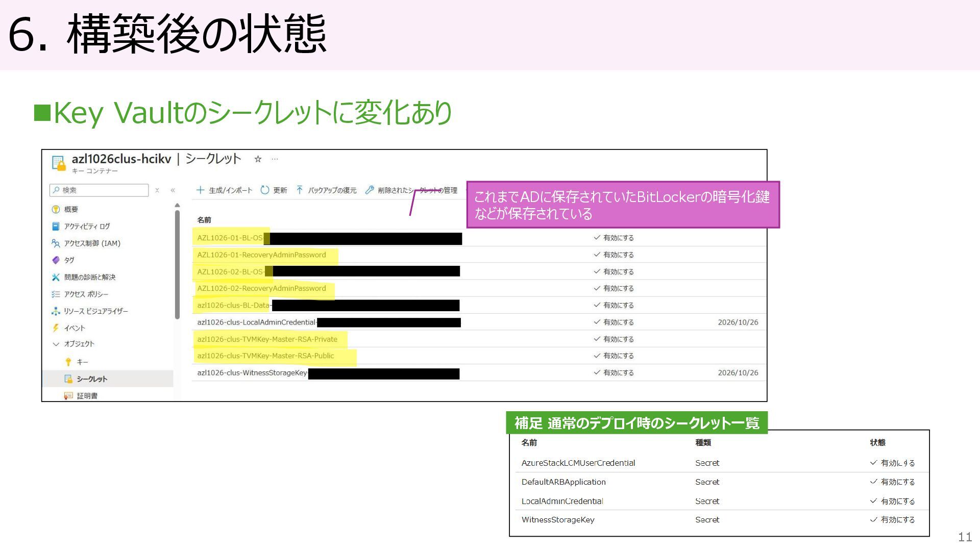
Task: Click the 更新 refresh icon
Action: 265,190
